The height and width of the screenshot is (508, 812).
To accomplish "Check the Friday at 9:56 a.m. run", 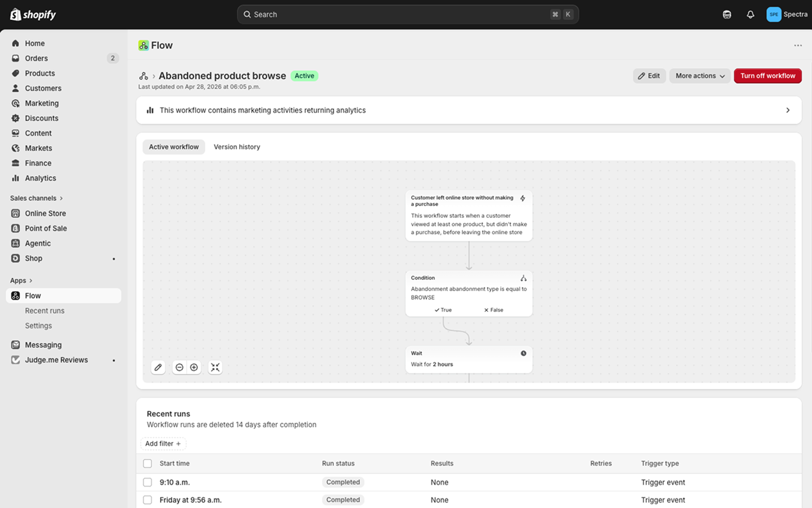I will (148, 500).
